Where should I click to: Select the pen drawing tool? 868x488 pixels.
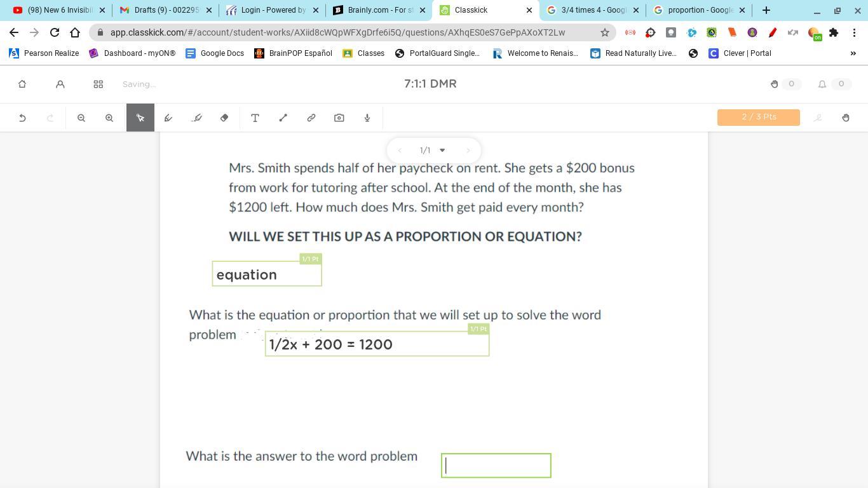point(168,118)
